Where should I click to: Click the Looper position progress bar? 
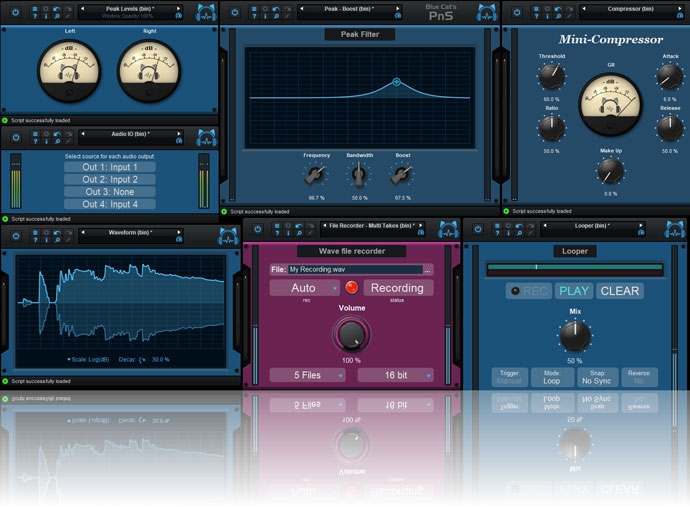(574, 268)
